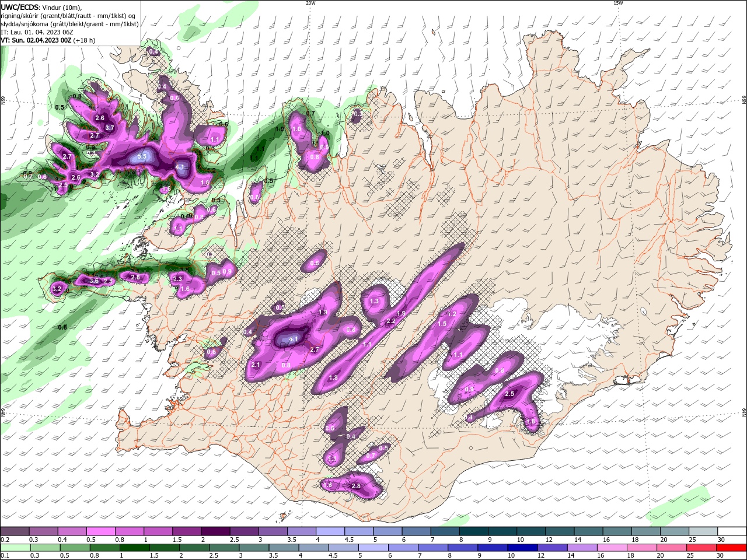This screenshot has height=560, width=747.
Task: Click the dark teal snow swatch labeled 9
Action: click(x=502, y=531)
